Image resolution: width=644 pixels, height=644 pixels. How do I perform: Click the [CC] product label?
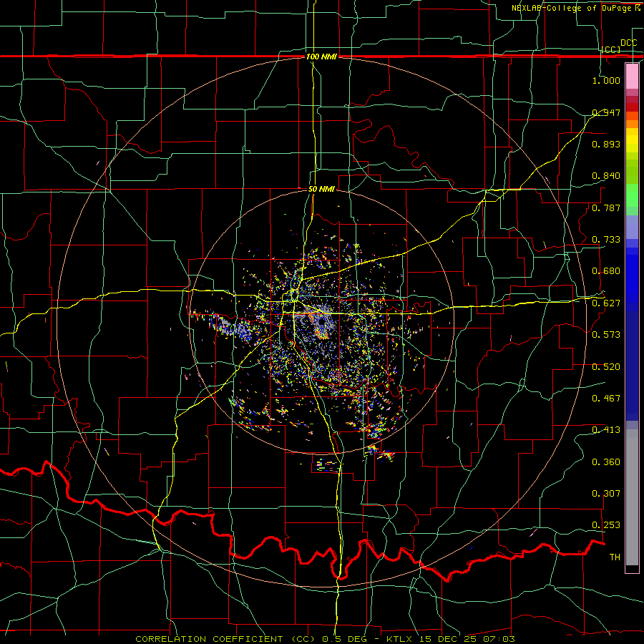click(x=611, y=49)
